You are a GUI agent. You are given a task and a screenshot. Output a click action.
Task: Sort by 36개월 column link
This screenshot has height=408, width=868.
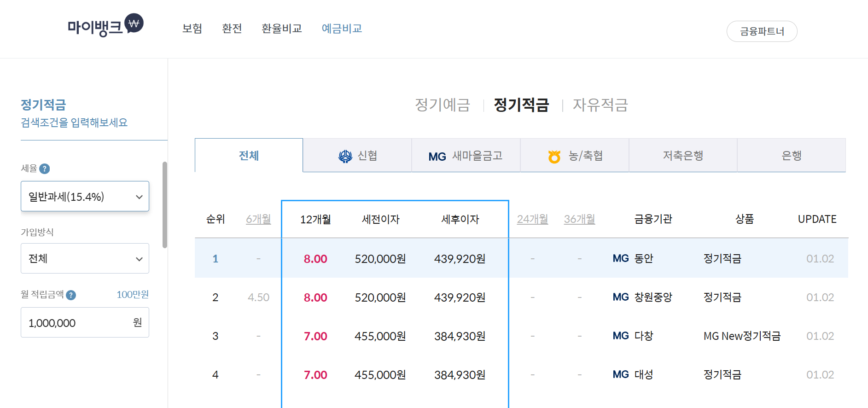click(x=580, y=219)
